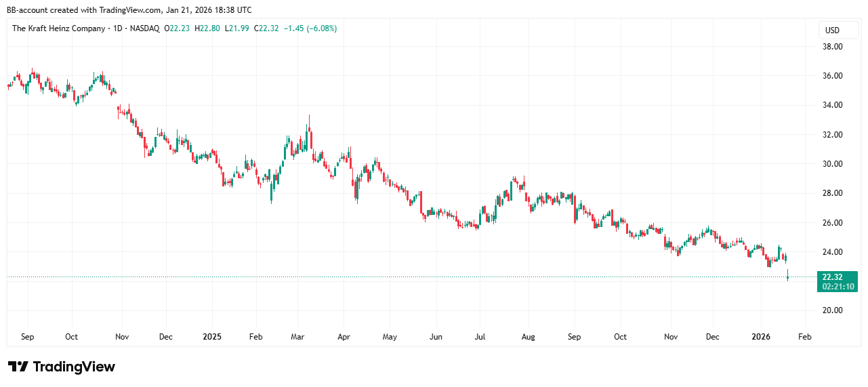Viewport: 868px width, 387px height.
Task: Click the 20.00 price scale label
Action: tap(833, 310)
